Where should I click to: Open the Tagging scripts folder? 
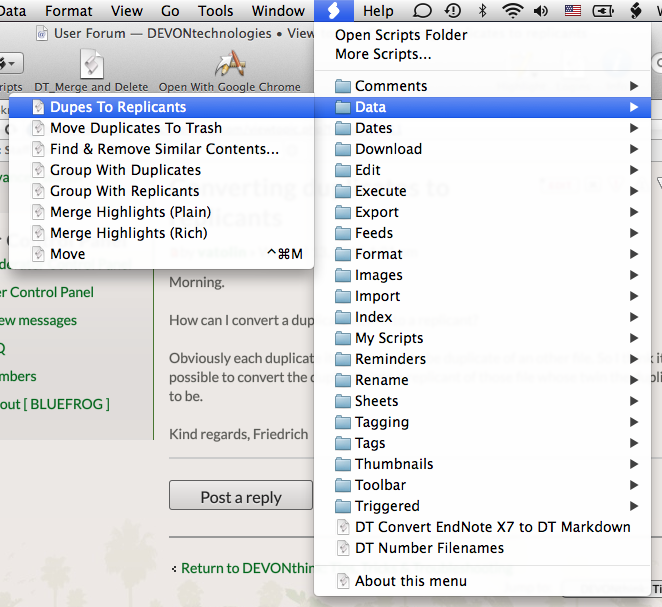[483, 422]
